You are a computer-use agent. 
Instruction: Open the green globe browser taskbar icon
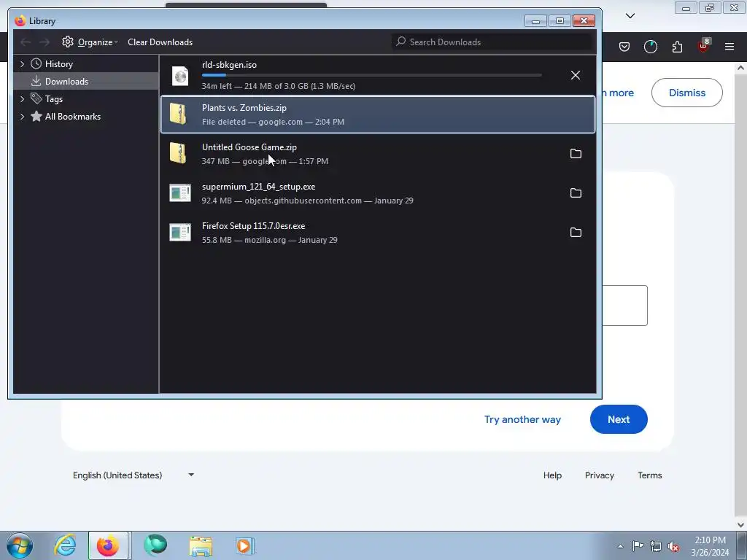coord(155,545)
